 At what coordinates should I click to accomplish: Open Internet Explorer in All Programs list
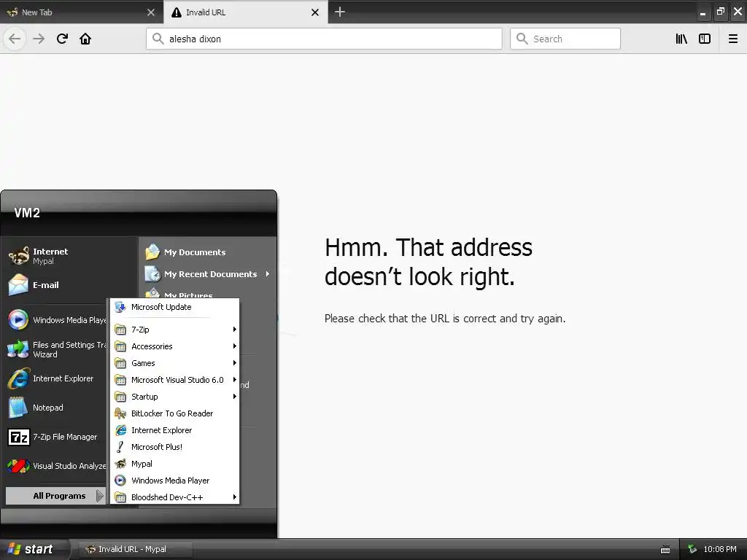(175, 430)
